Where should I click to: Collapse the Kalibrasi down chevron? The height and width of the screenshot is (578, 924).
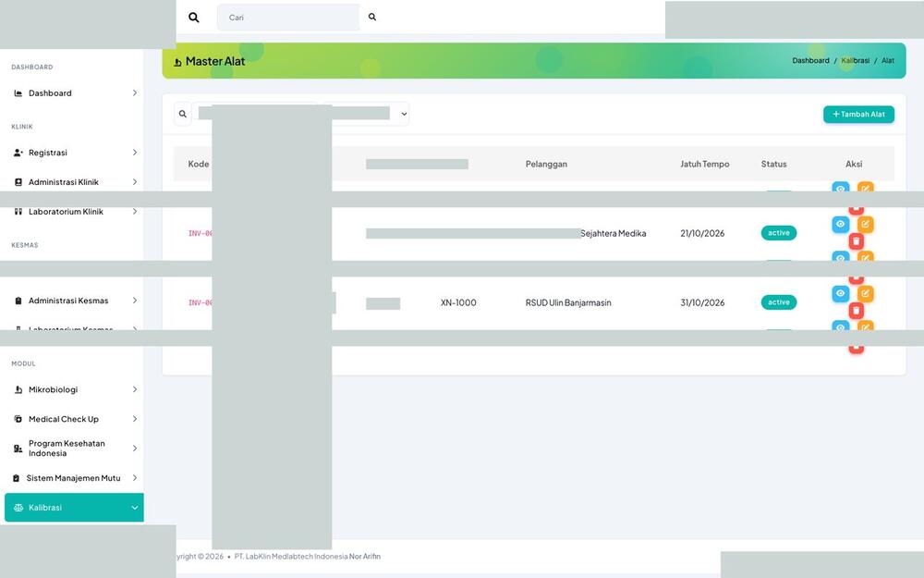pyautogui.click(x=134, y=508)
